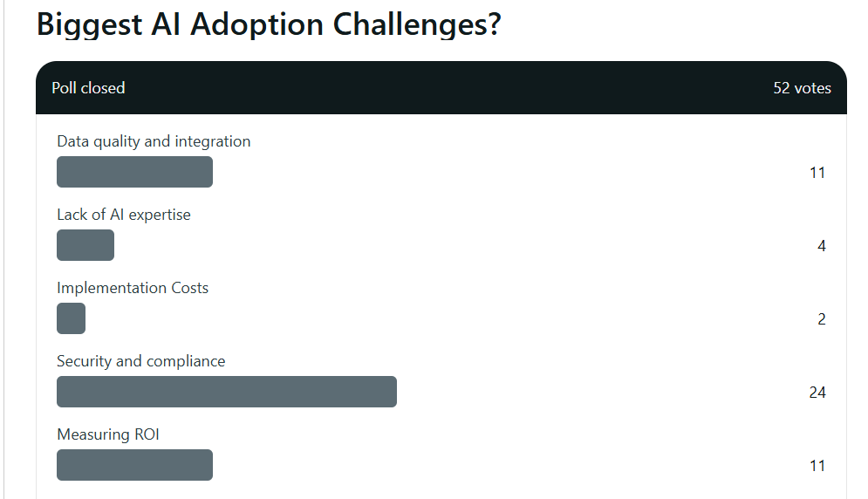Image resolution: width=868 pixels, height=499 pixels.
Task: Click the longest bar under Security and compliance
Action: pos(227,392)
